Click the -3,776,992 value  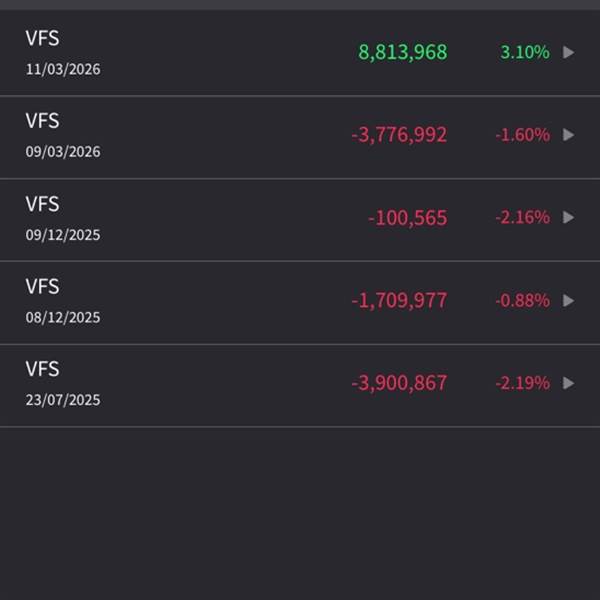[x=399, y=135]
